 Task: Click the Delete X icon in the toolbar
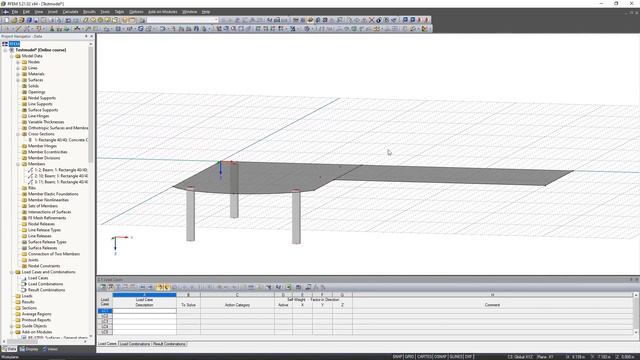pos(371,20)
